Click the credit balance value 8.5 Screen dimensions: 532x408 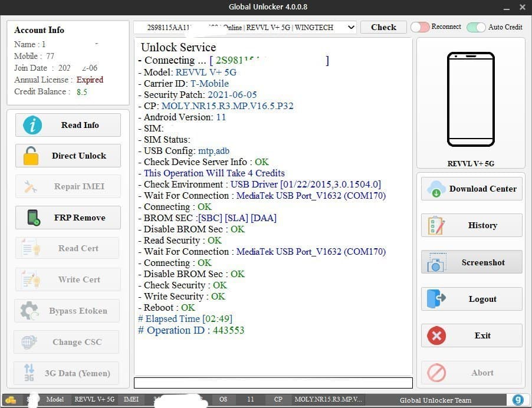(x=82, y=92)
